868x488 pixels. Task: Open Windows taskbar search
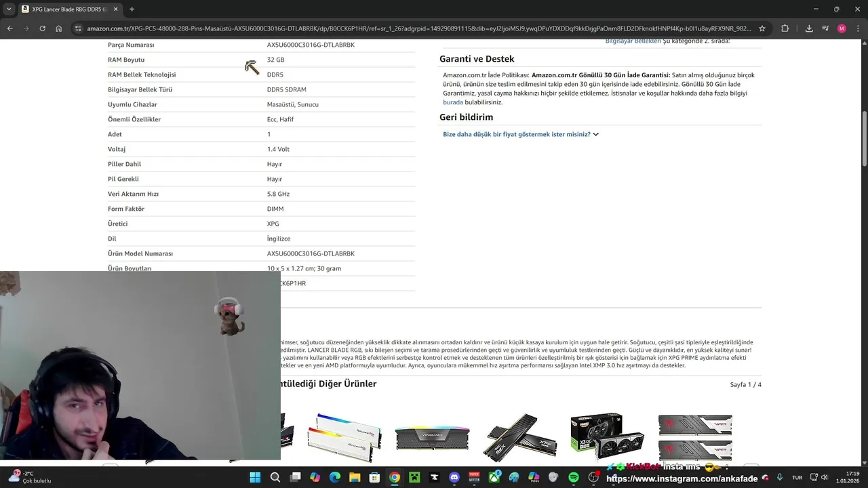pos(275,477)
